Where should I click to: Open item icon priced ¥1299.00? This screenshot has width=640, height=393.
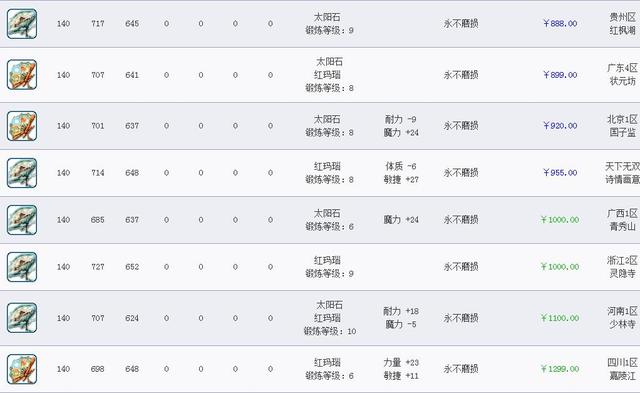coord(22,369)
